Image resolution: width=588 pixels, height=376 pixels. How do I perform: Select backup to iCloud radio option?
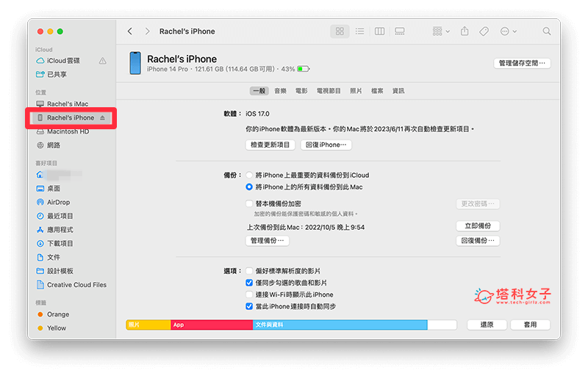coord(249,176)
